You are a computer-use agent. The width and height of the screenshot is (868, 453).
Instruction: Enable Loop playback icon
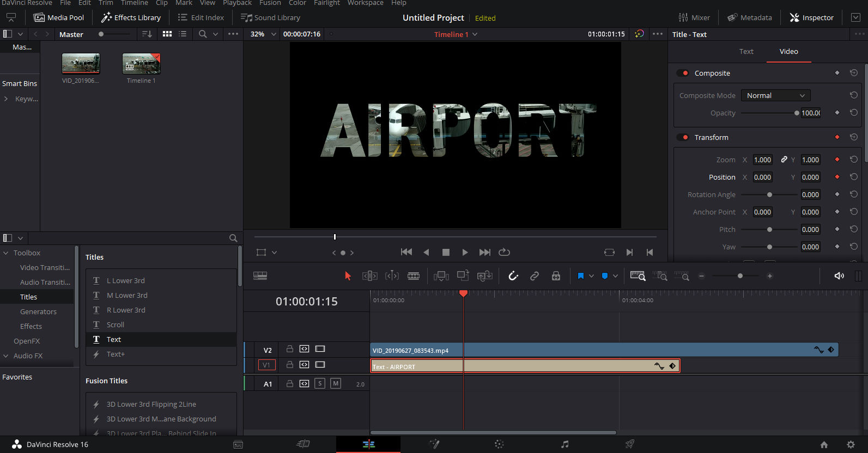[504, 252]
